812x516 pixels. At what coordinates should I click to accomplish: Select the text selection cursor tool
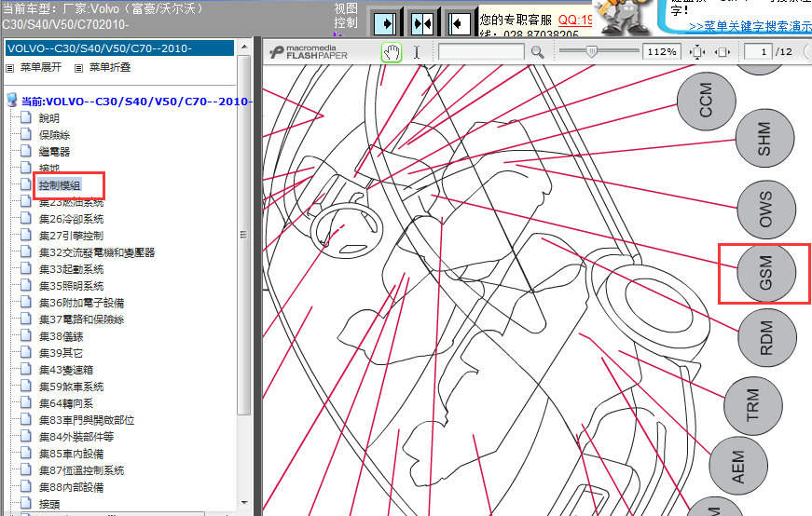pyautogui.click(x=417, y=52)
